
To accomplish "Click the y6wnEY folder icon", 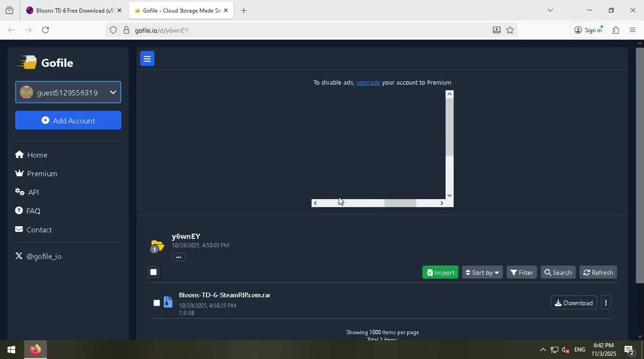I will tap(157, 245).
